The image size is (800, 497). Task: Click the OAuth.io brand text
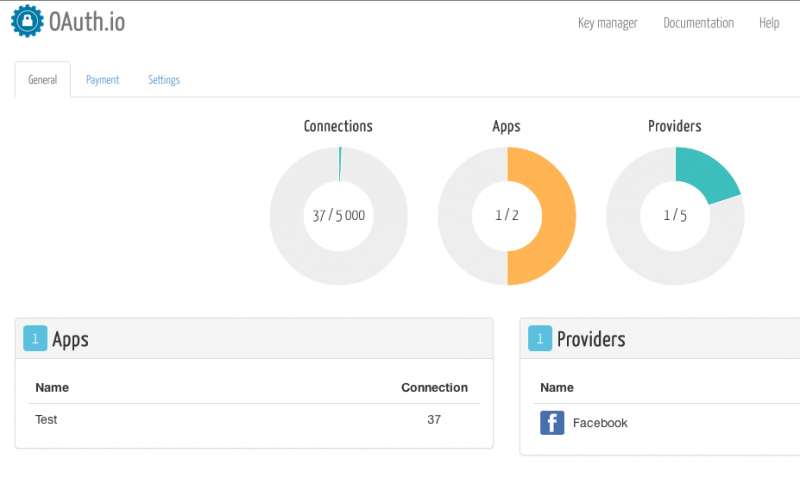(87, 23)
